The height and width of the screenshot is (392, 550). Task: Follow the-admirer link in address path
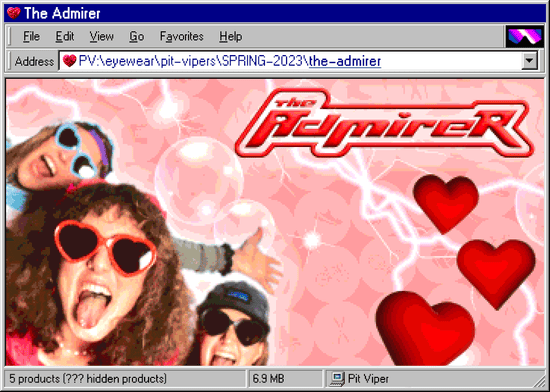(x=345, y=61)
